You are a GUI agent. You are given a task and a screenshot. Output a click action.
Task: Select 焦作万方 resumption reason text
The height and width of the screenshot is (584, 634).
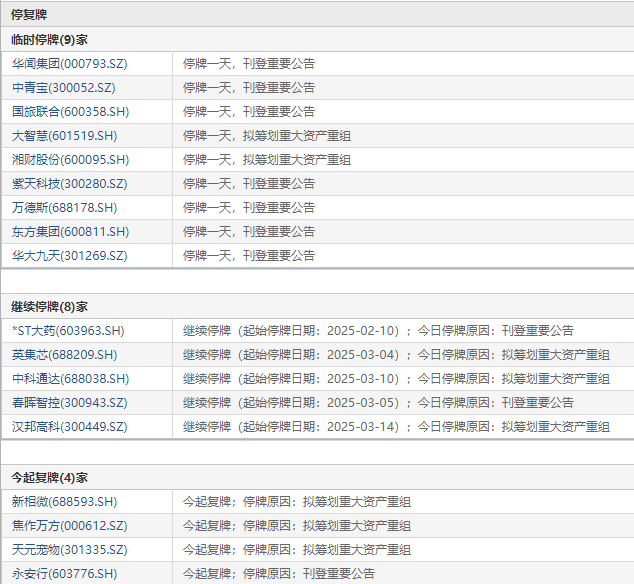click(x=297, y=526)
